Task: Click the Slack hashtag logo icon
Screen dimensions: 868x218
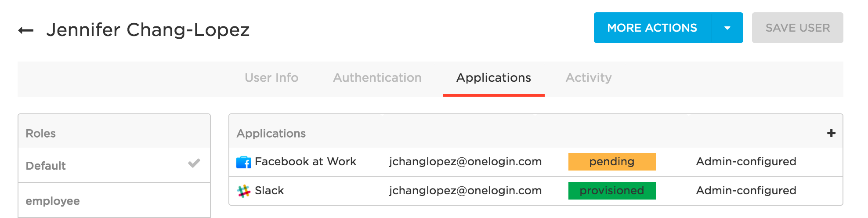Action: [244, 191]
